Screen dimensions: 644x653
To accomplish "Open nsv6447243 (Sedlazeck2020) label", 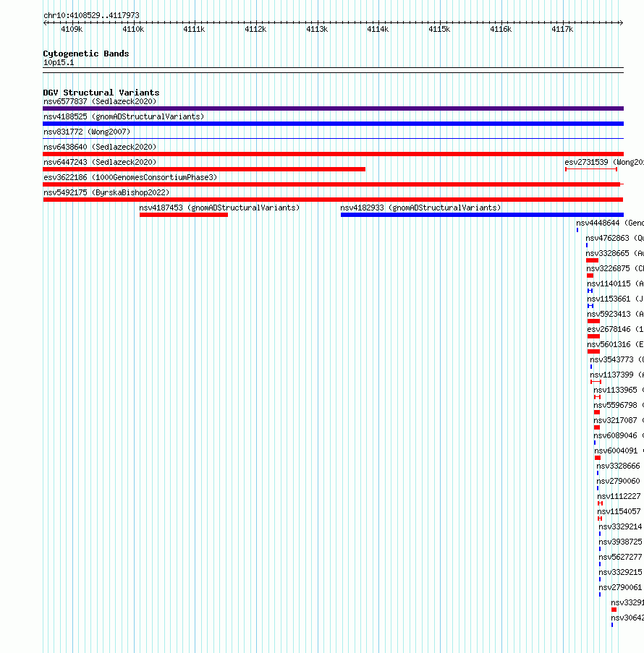I will 100,162.
